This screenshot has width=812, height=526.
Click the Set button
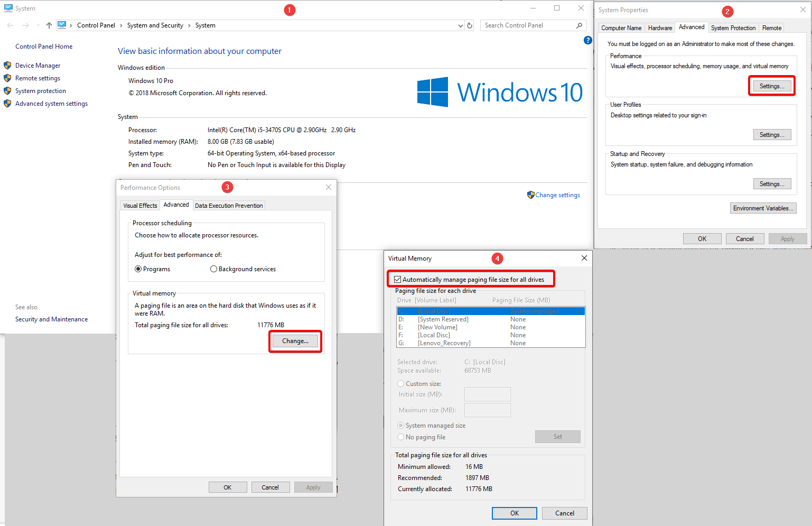coord(558,437)
